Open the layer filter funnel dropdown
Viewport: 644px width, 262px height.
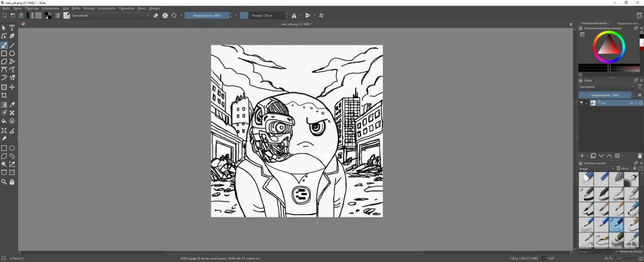click(639, 86)
